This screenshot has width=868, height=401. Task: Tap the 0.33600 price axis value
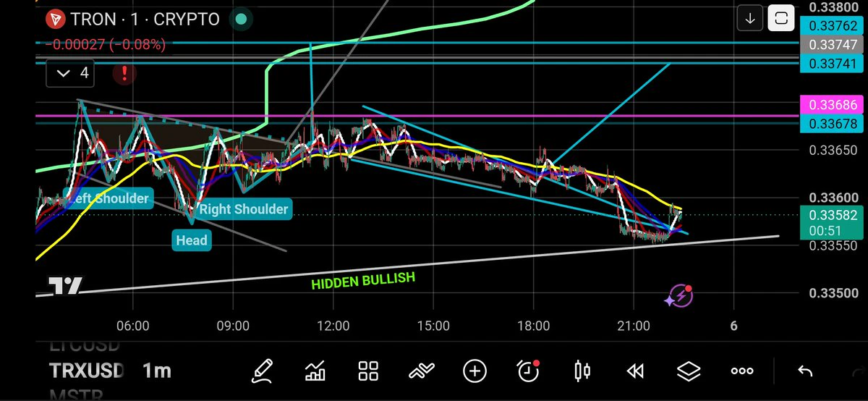coord(833,198)
